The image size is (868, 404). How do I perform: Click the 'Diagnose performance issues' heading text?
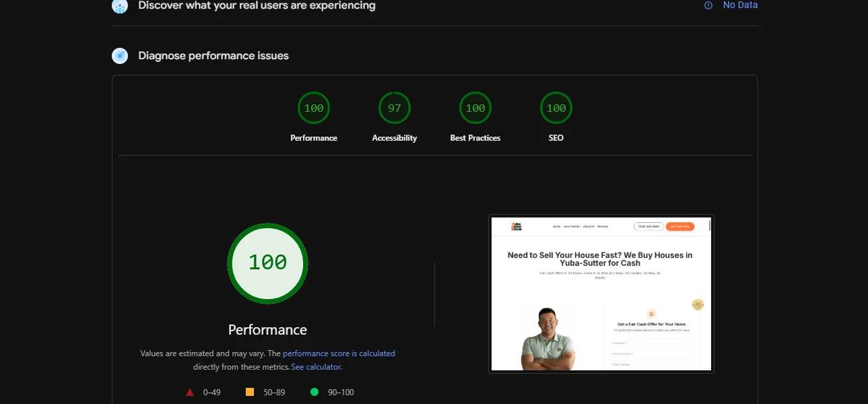click(213, 56)
